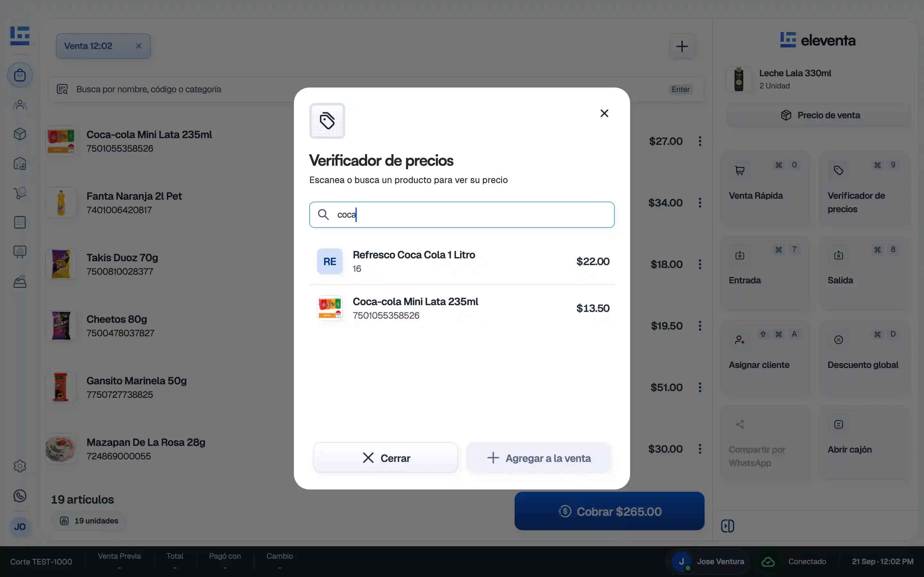Viewport: 924px width, 577px height.
Task: Click Agregar a la venta button
Action: (538, 457)
